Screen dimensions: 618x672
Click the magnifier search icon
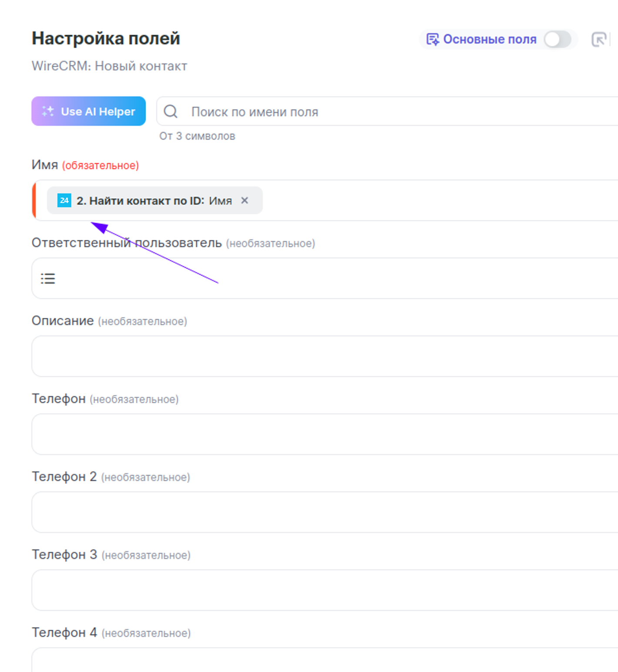(171, 112)
